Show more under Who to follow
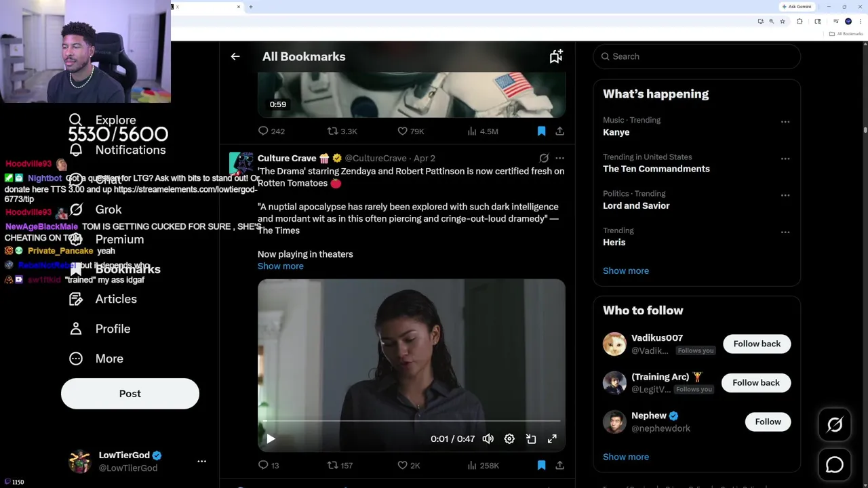The image size is (868, 488). [x=626, y=457]
